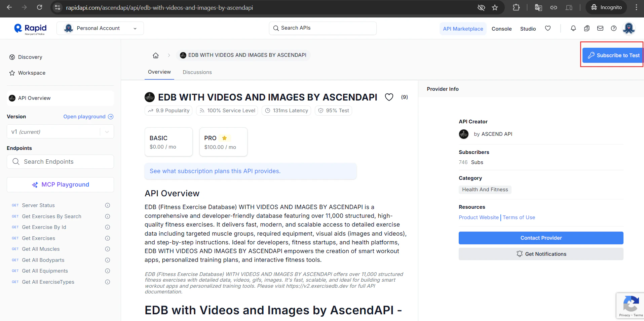The image size is (644, 321).
Task: Click the apps/clipboard icon next to bell
Action: 587,28
